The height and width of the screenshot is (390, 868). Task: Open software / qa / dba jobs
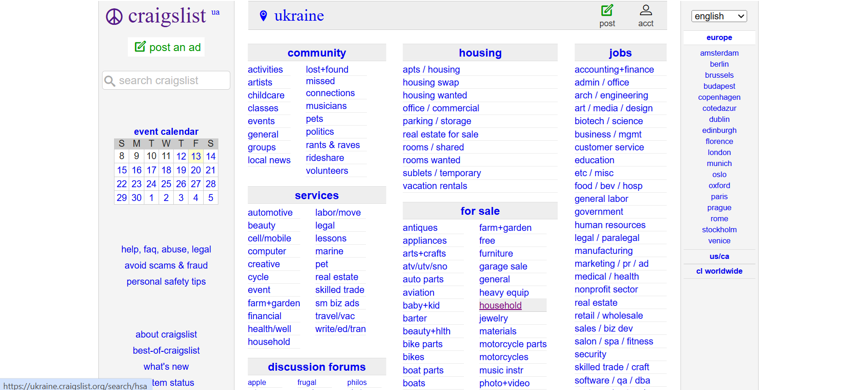click(x=612, y=380)
